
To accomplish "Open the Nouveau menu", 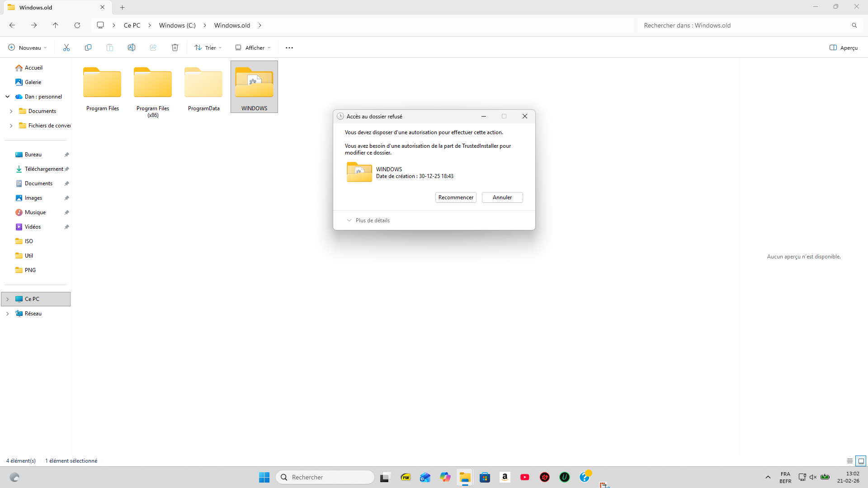I will (27, 47).
